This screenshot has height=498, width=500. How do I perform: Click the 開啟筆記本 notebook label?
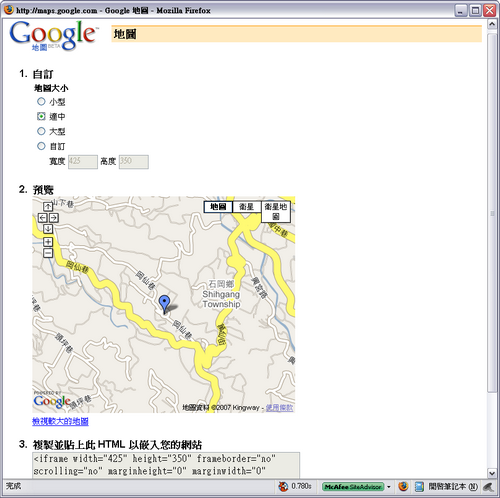453,487
